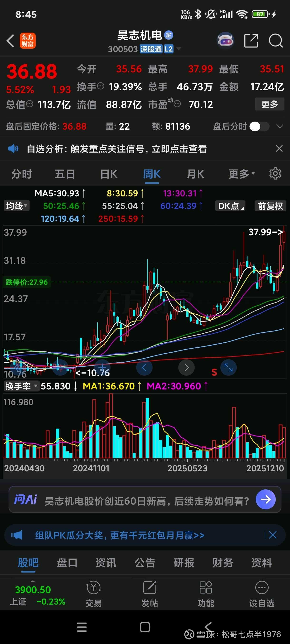Tap the 10.76 low marker on chart
Screen dimensions: 290x644
(93, 373)
